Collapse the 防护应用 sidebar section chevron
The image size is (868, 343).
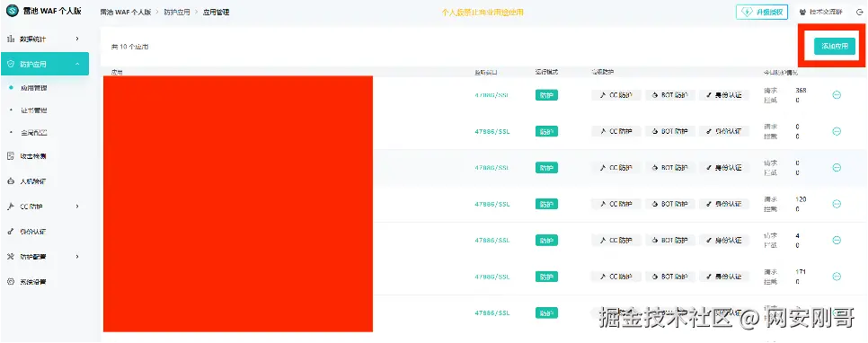point(77,64)
